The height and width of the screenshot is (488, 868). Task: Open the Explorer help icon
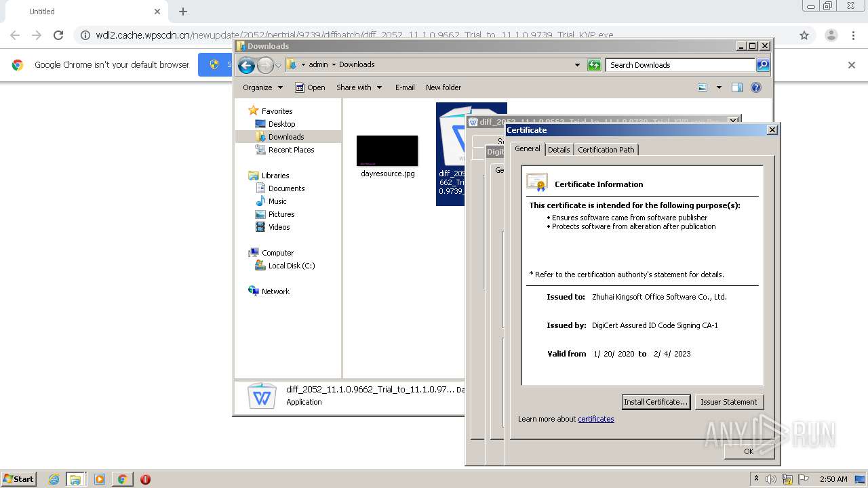tap(756, 87)
